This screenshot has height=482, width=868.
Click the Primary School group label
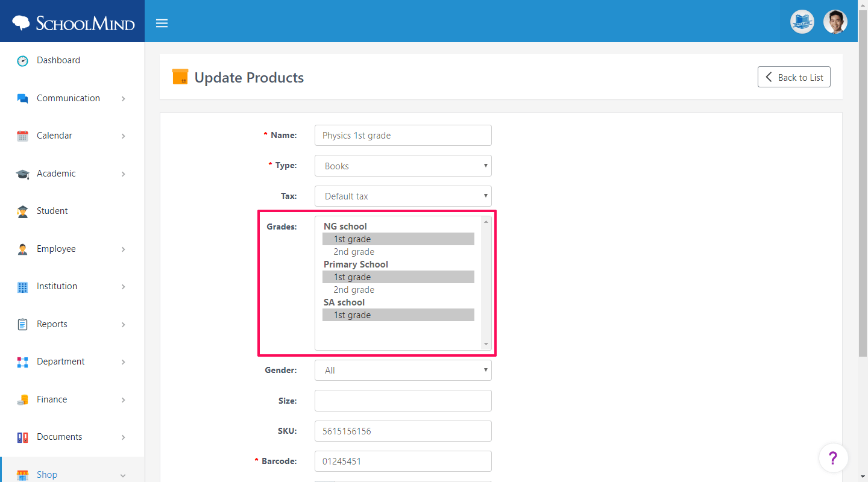356,264
